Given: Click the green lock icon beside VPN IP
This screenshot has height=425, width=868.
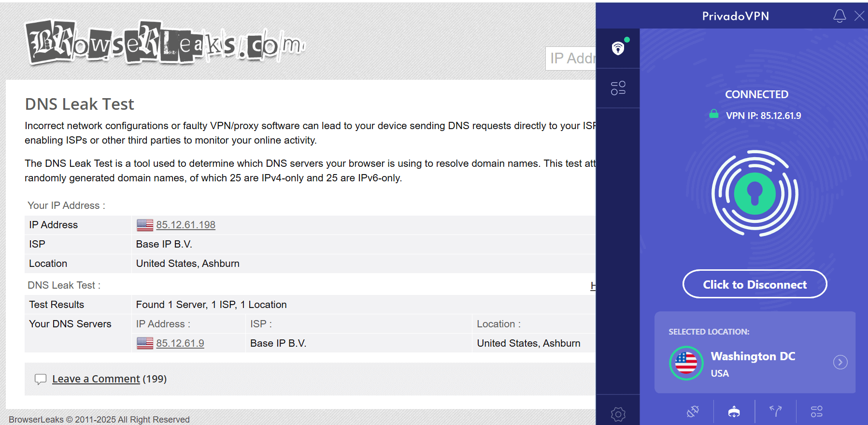Looking at the screenshot, I should [713, 114].
